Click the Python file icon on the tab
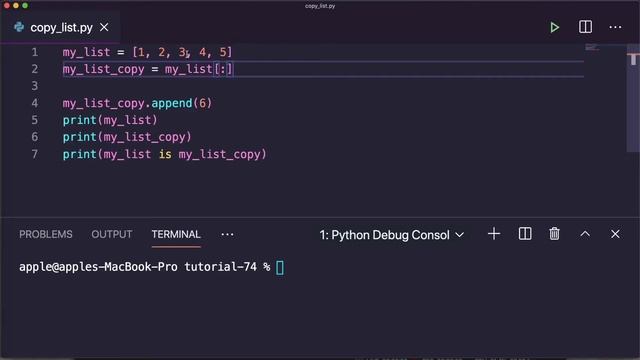Image resolution: width=640 pixels, height=360 pixels. pyautogui.click(x=19, y=27)
